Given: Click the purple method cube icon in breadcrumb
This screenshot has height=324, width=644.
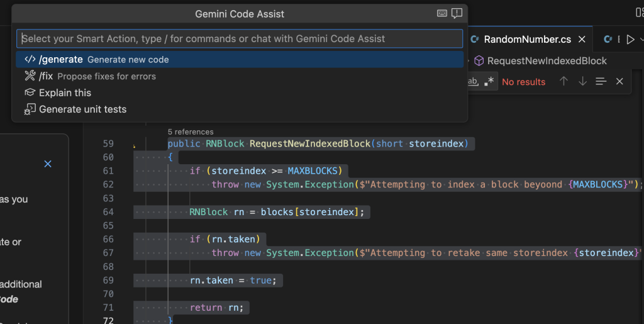Looking at the screenshot, I should coord(479,61).
